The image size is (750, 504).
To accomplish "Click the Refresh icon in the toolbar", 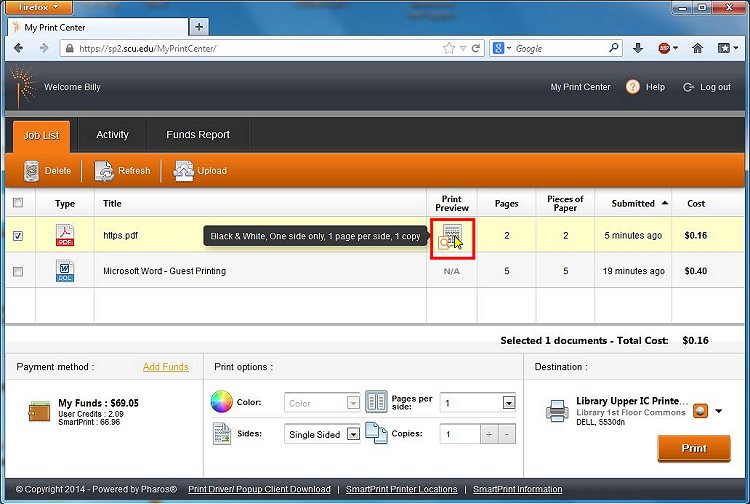I will coord(104,171).
